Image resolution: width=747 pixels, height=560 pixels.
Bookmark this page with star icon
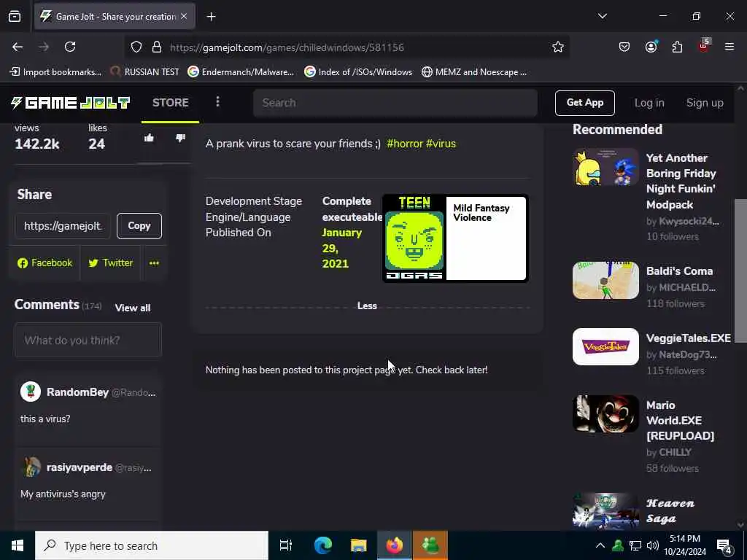coord(558,47)
